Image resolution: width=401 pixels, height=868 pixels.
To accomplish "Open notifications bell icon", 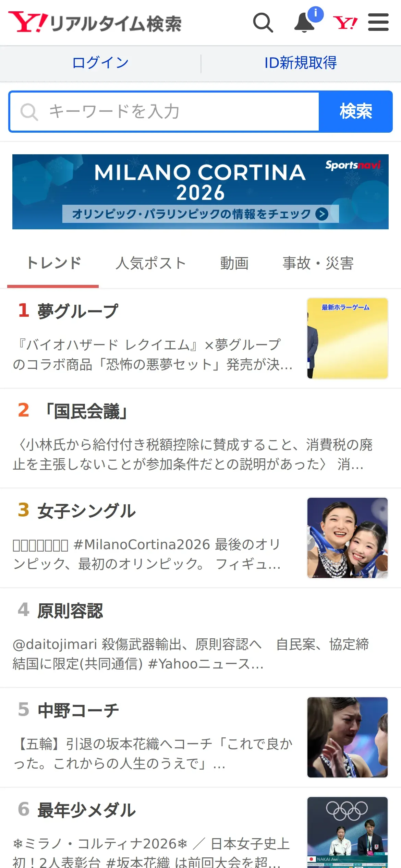I will click(x=304, y=23).
